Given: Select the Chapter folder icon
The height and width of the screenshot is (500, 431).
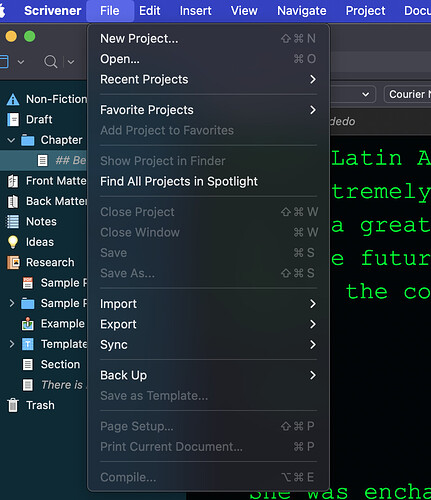Looking at the screenshot, I should 28,140.
